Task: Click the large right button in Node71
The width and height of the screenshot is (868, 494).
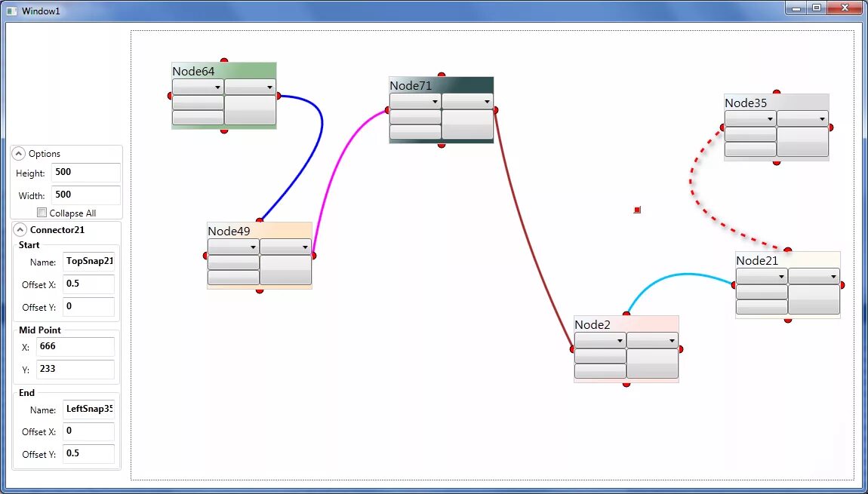Action: tap(467, 124)
